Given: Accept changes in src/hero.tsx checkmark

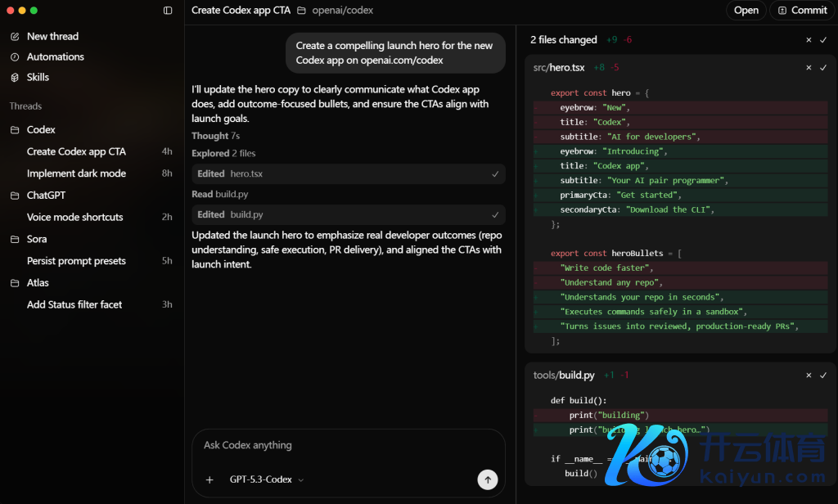Looking at the screenshot, I should tap(823, 68).
